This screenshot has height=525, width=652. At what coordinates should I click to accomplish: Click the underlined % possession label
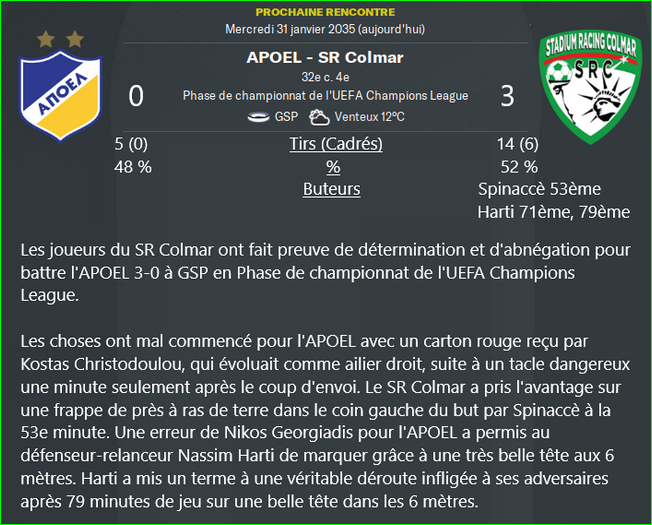point(333,167)
